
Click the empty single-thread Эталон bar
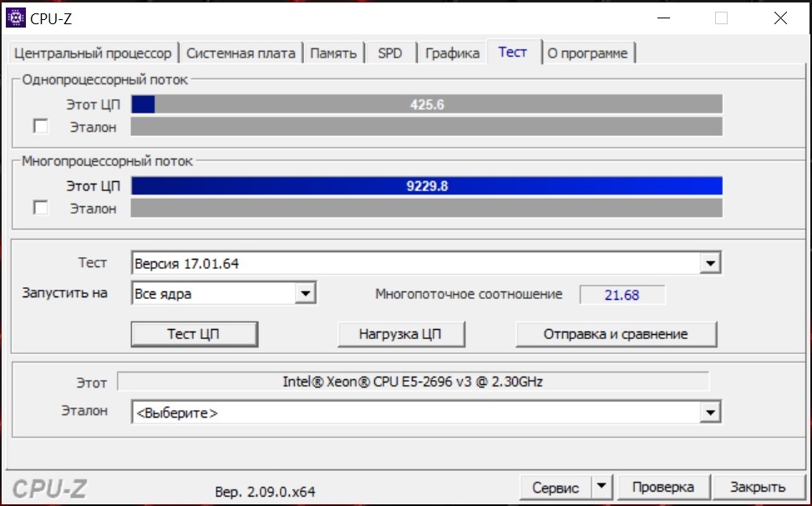tap(427, 126)
